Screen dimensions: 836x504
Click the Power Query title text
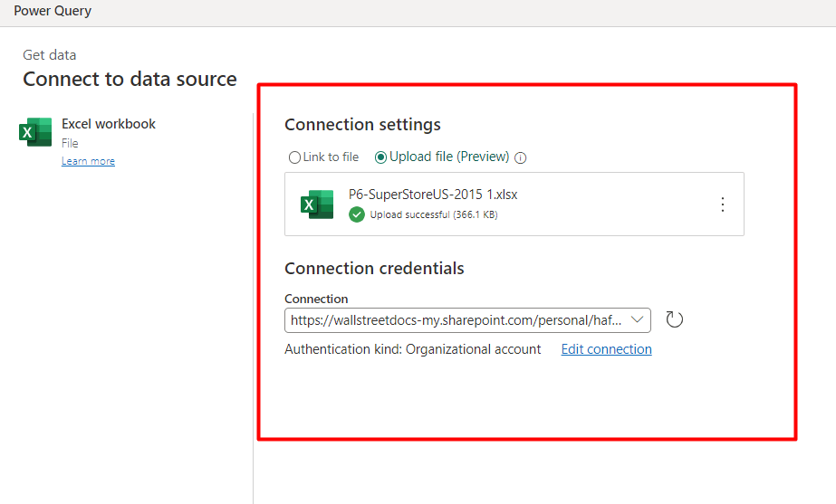[53, 11]
